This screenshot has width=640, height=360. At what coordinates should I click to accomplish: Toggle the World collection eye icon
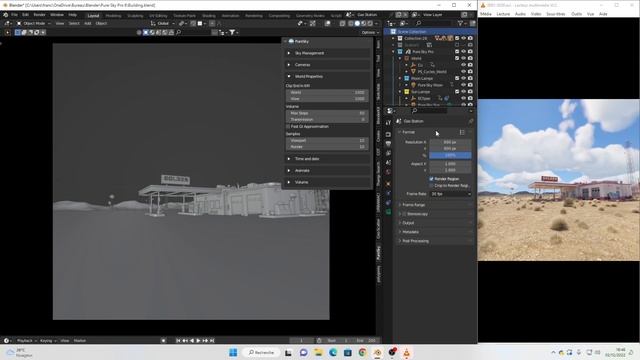pos(463,58)
